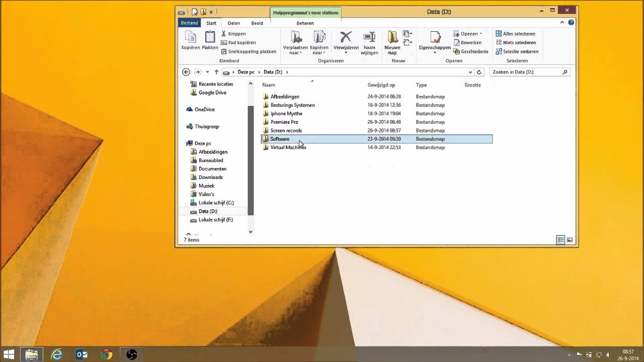The image size is (644, 362).
Task: Click Selectie omkeren
Action: click(517, 51)
